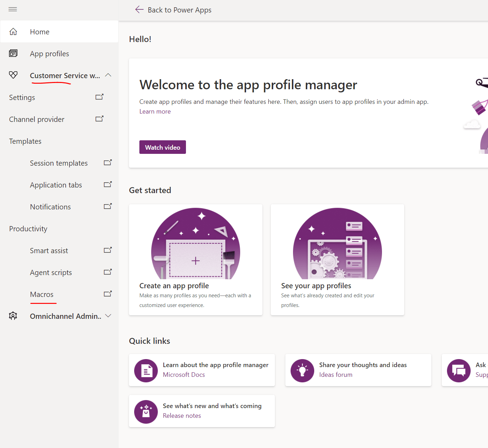Screen dimensions: 488x448
Task: Click the Release notes gift bag icon
Action: (146, 412)
